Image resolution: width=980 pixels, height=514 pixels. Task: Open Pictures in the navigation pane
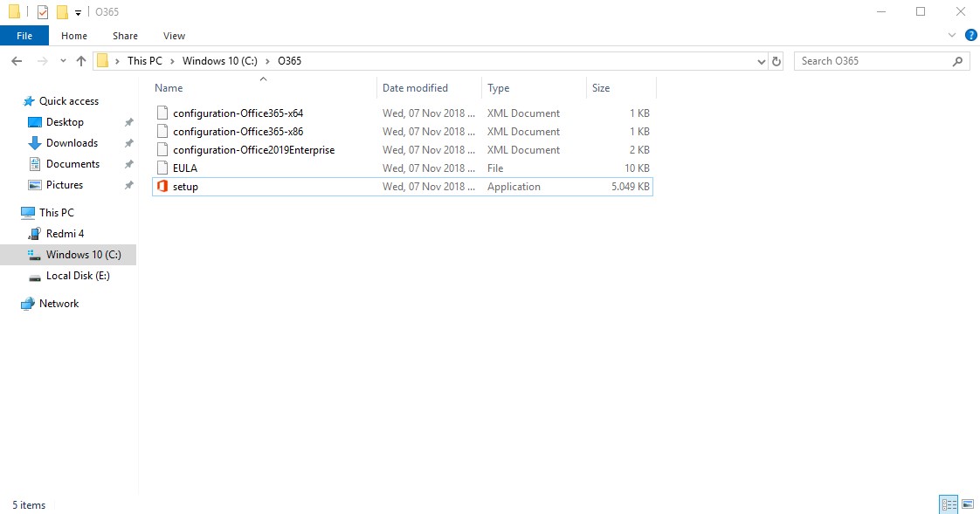[x=65, y=185]
